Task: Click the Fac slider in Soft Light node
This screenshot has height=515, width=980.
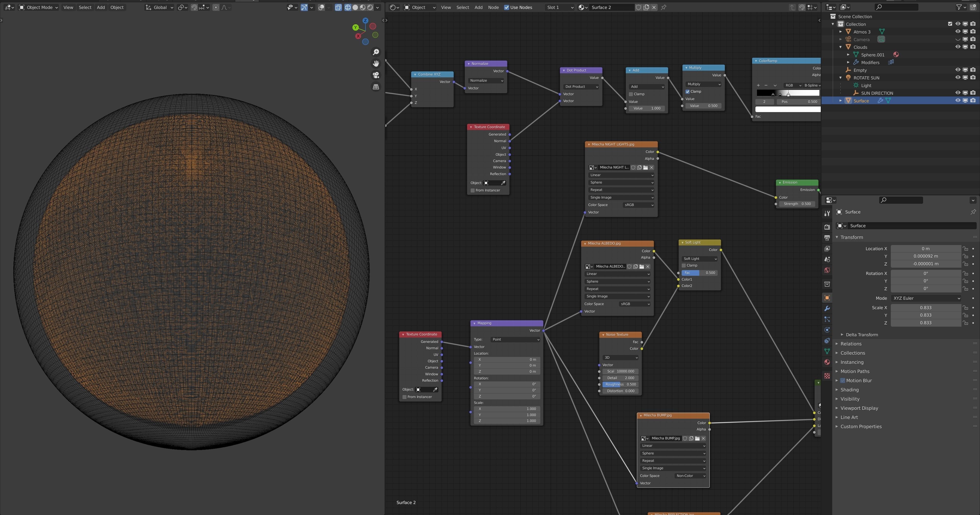Action: pyautogui.click(x=699, y=272)
